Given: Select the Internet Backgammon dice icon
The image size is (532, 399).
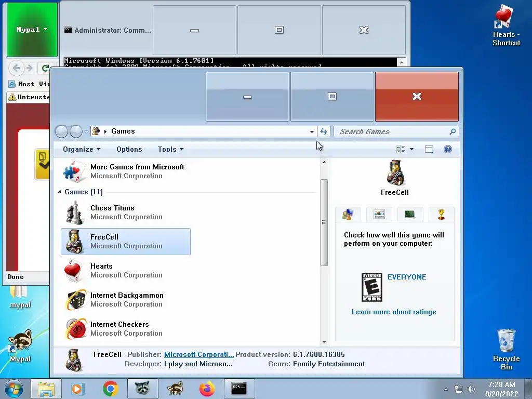Looking at the screenshot, I should point(76,300).
